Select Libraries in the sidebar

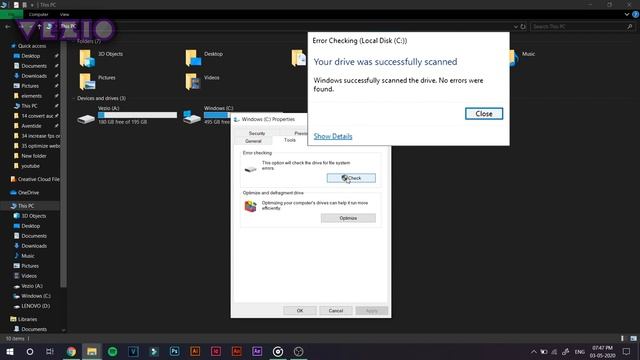click(27, 319)
